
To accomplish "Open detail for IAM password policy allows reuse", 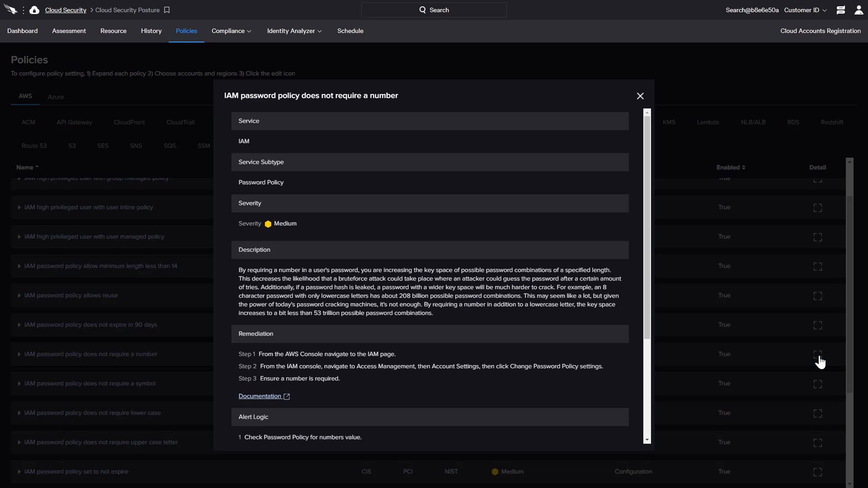I will (817, 296).
